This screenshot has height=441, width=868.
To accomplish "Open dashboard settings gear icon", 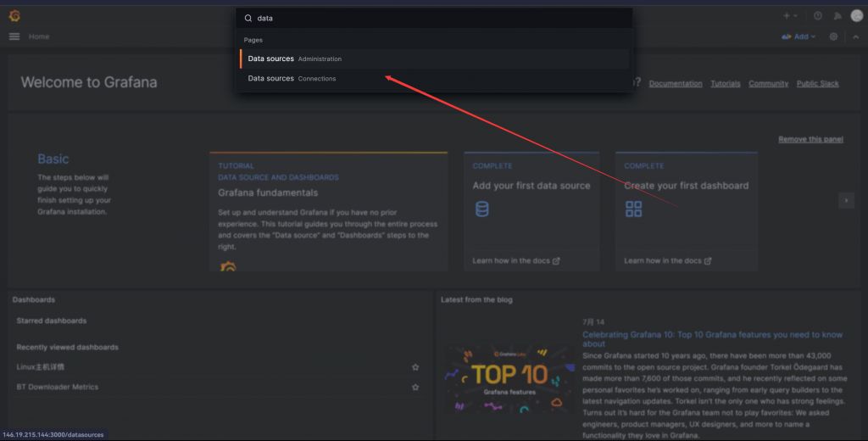I will (833, 36).
